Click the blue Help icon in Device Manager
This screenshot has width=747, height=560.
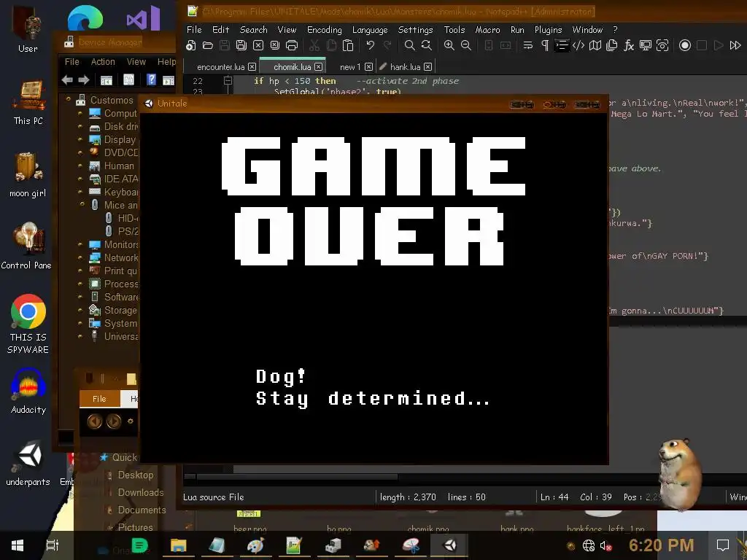152,79
